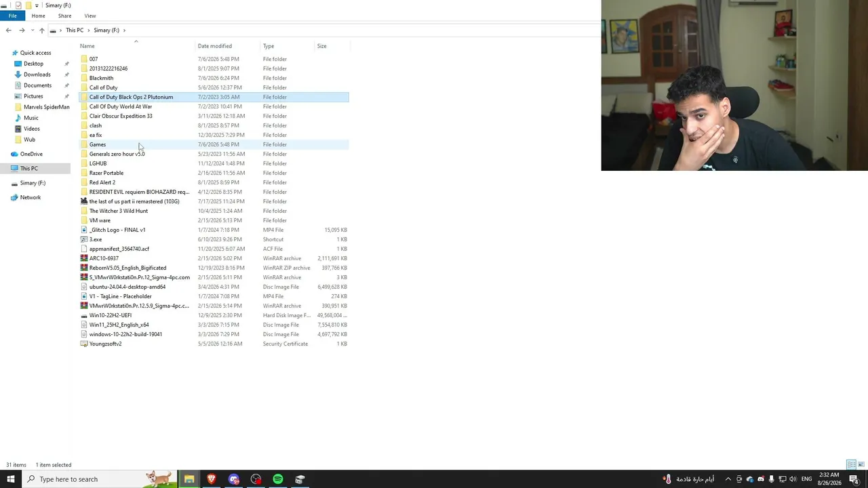The image size is (868, 488).
Task: Go up one folder level
Action: (41, 30)
